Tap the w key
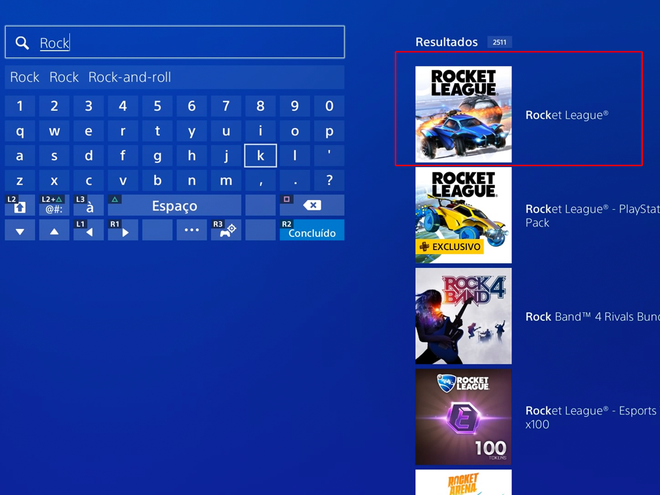The width and height of the screenshot is (660, 495). pyautogui.click(x=54, y=131)
